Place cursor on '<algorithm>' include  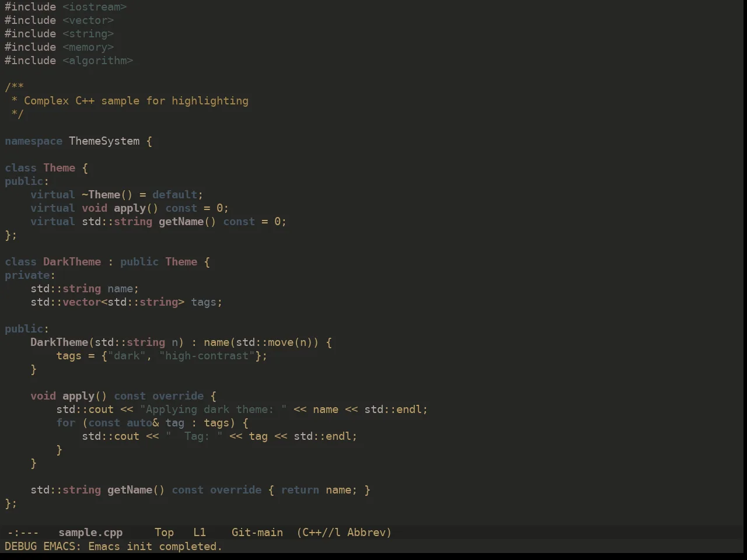pos(97,61)
